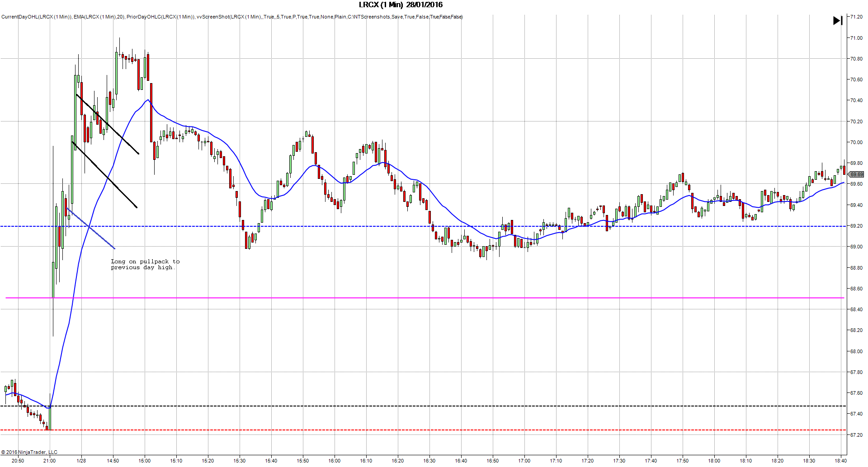Click the 69.00 price axis label
Viewport: 868px width, 467px height.
(x=856, y=247)
